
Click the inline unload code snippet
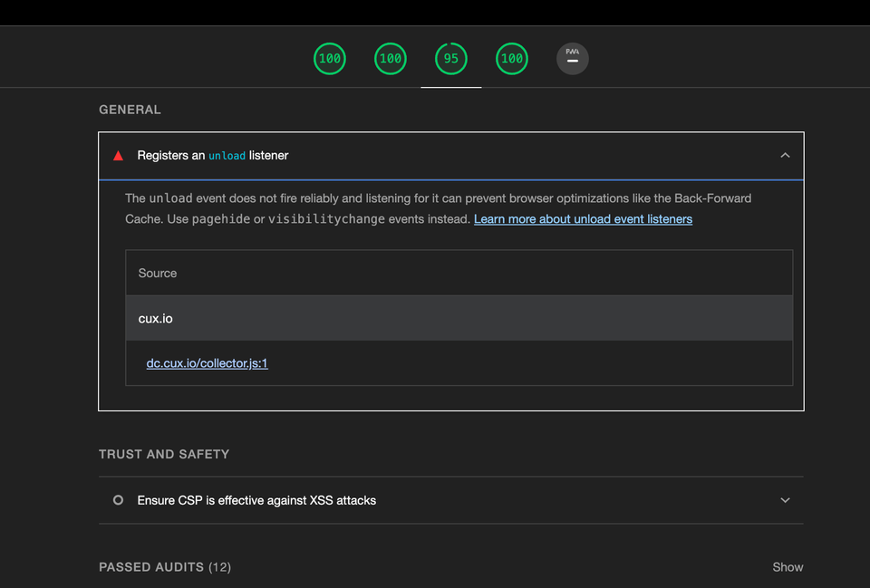pos(227,155)
